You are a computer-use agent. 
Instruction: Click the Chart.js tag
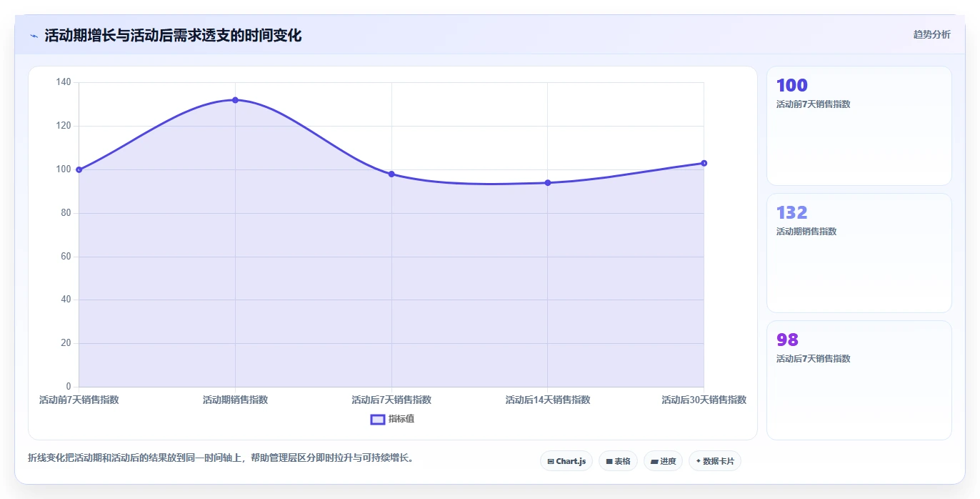tap(566, 461)
